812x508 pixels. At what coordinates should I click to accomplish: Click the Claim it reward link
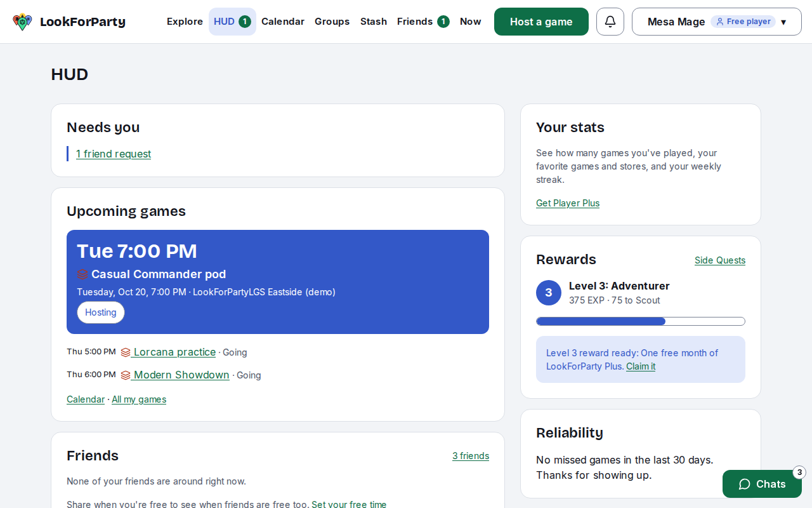[x=641, y=366]
